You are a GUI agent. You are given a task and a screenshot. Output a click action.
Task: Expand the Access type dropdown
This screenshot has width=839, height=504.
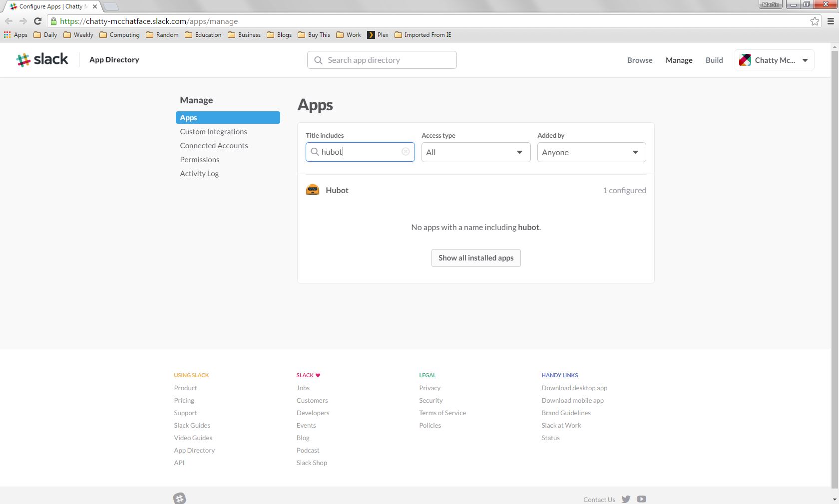475,152
